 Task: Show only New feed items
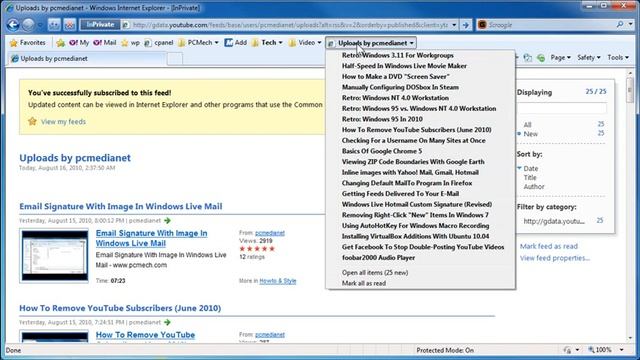(531, 134)
